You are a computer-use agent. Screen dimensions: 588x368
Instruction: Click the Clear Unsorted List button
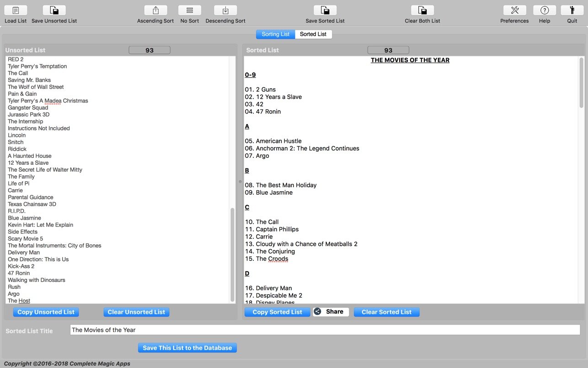pyautogui.click(x=136, y=312)
